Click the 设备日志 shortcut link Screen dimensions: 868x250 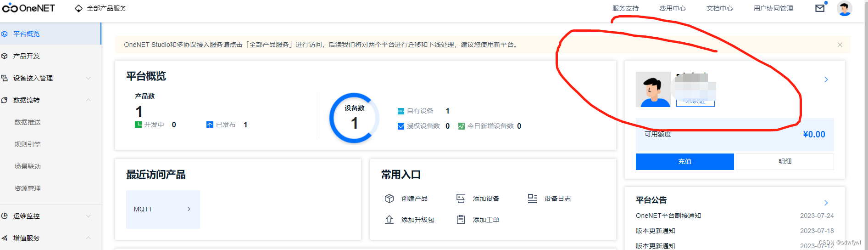(x=557, y=199)
